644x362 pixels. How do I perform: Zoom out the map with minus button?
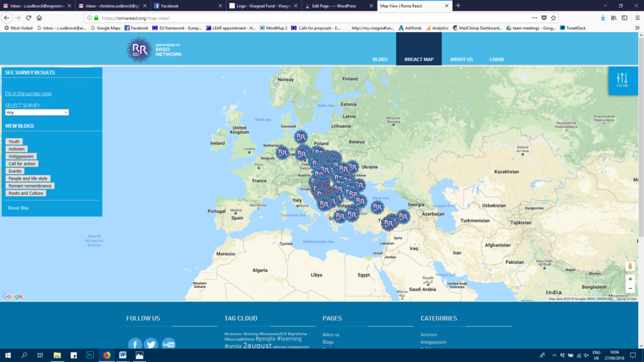(630, 288)
